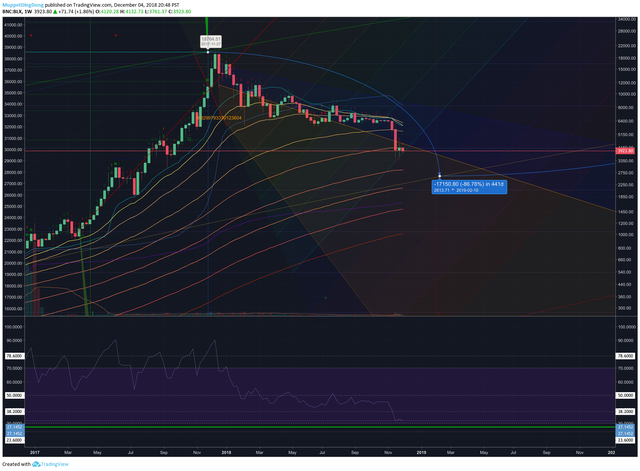Click the measurement endpoint dot above blue label
Image resolution: width=640 pixels, height=471 pixels.
point(440,176)
